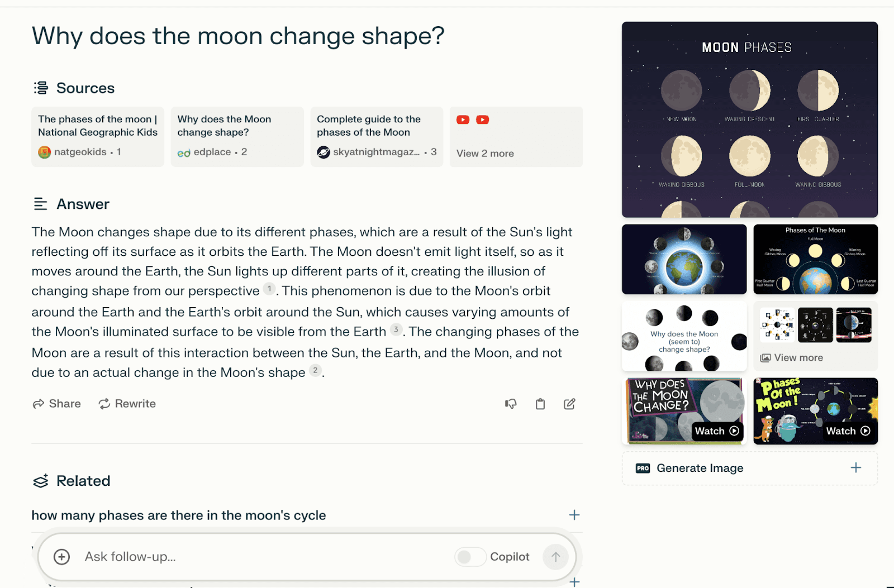Submit follow-up with the arrow-up icon
The width and height of the screenshot is (894, 588).
[x=555, y=557]
